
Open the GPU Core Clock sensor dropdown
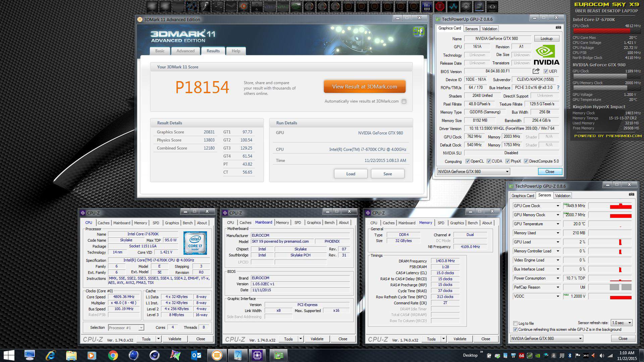pos(558,206)
